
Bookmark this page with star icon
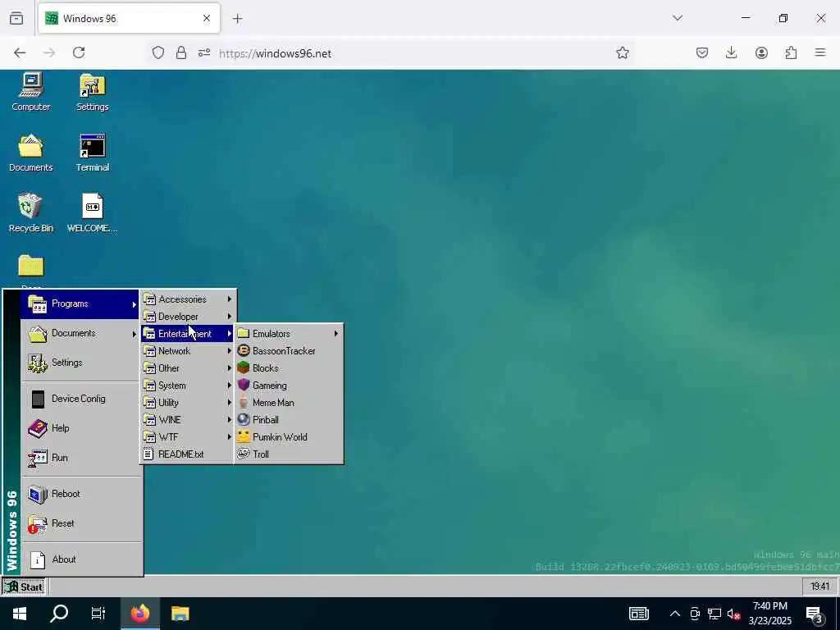pyautogui.click(x=622, y=52)
